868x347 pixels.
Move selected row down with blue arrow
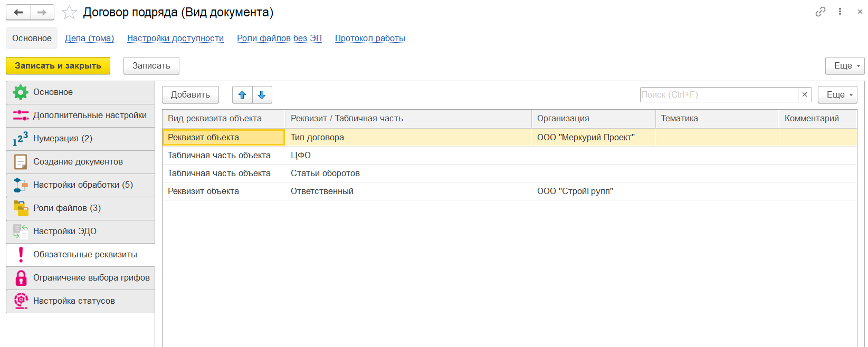pyautogui.click(x=262, y=95)
